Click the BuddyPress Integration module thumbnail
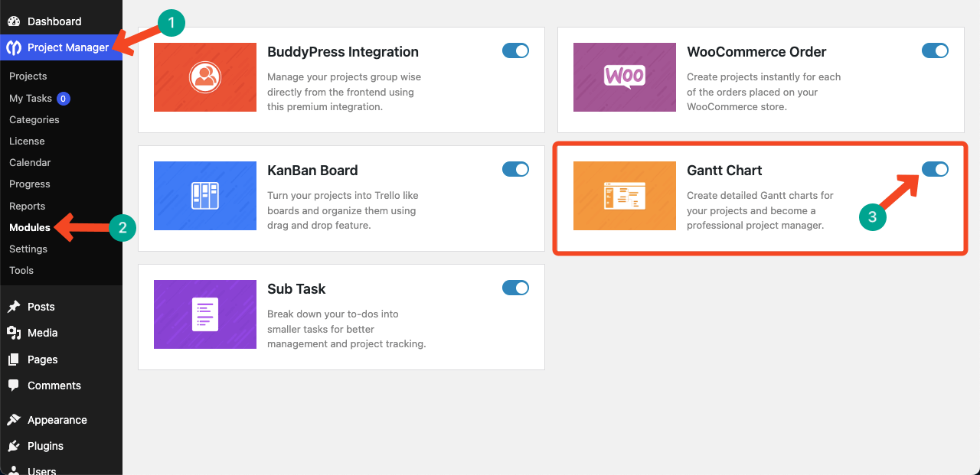The width and height of the screenshot is (980, 475). (205, 77)
